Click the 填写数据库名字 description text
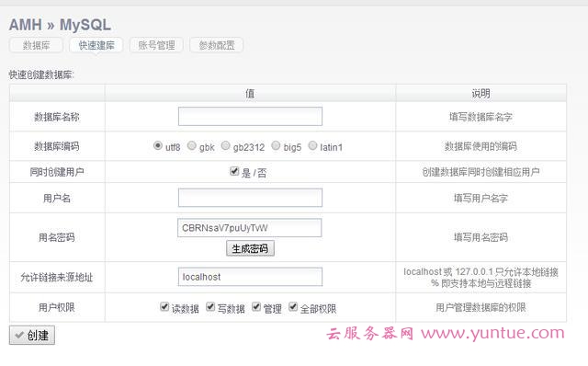This screenshot has height=366, width=588. click(481, 117)
